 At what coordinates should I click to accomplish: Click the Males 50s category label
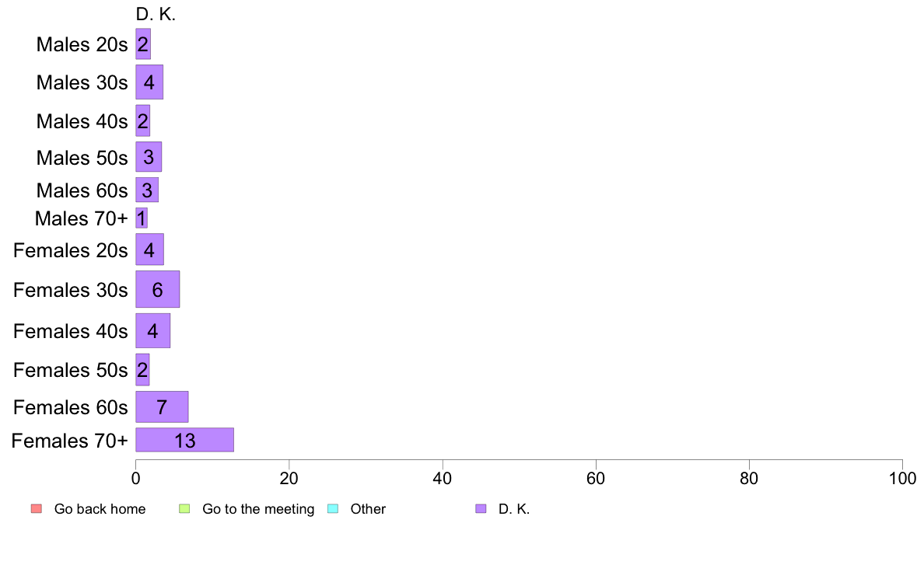82,158
